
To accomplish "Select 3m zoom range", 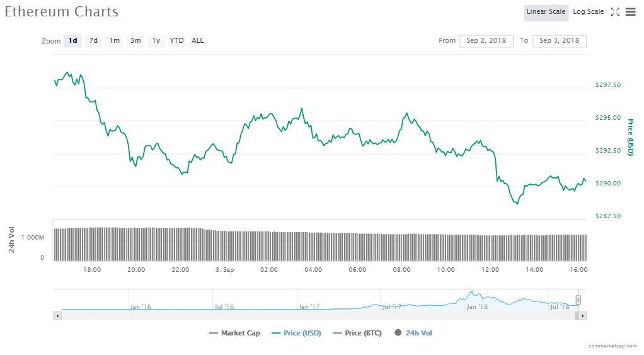I will [x=135, y=41].
